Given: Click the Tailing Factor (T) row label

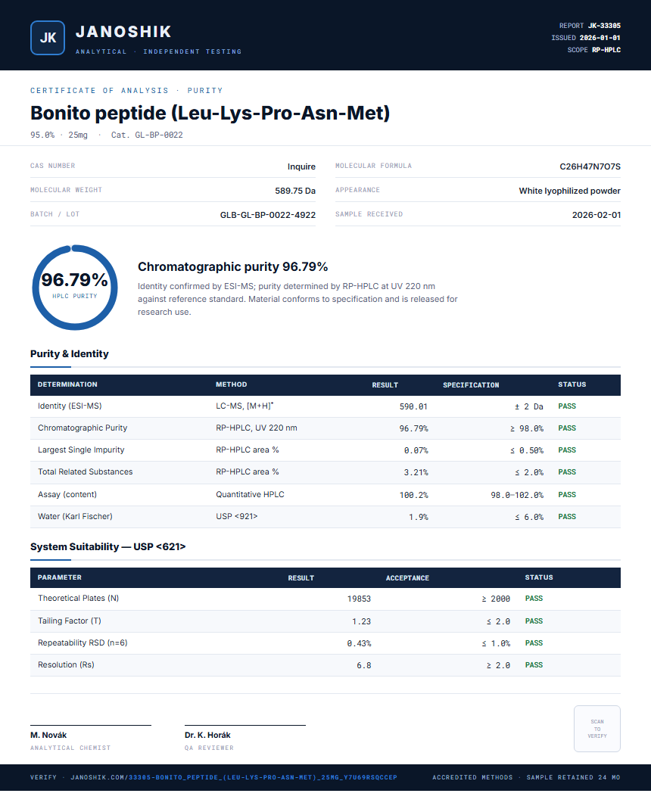Looking at the screenshot, I should coord(70,621).
